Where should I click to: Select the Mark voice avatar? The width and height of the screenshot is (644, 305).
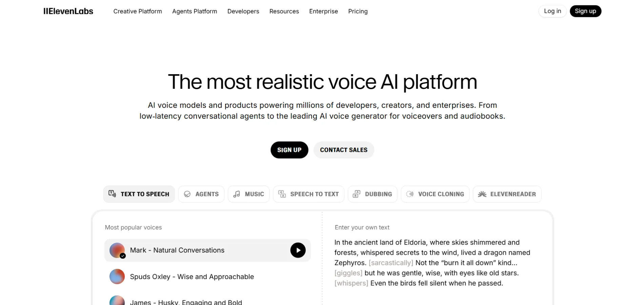[117, 250]
